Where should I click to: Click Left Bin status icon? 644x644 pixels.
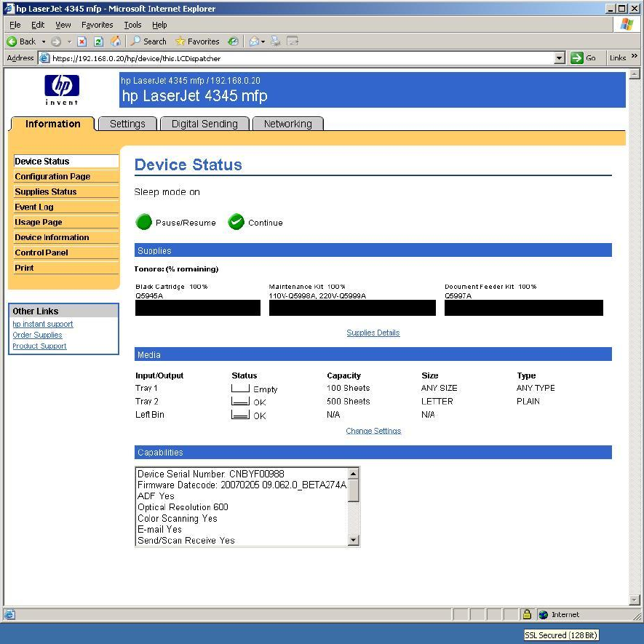(240, 415)
